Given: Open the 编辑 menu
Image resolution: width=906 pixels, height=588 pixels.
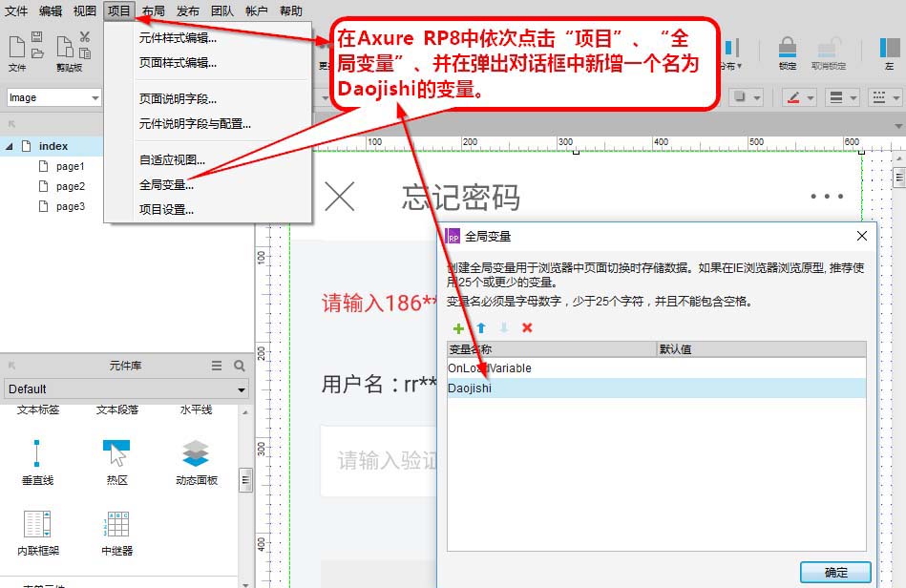Looking at the screenshot, I should [x=51, y=10].
